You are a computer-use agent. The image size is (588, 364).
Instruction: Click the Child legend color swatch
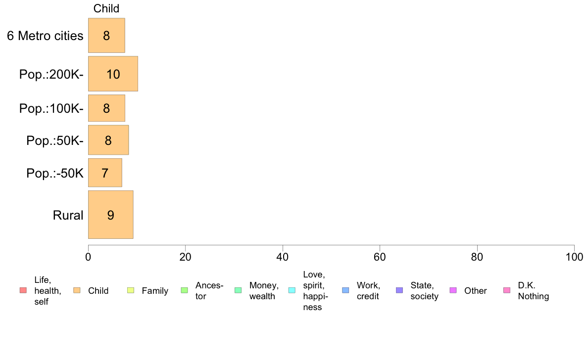(x=77, y=290)
